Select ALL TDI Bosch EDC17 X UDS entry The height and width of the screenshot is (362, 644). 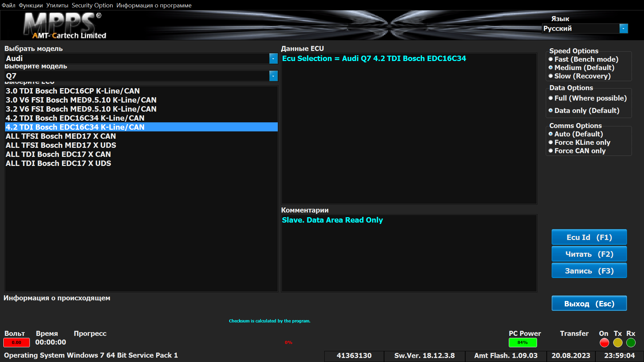coord(58,164)
